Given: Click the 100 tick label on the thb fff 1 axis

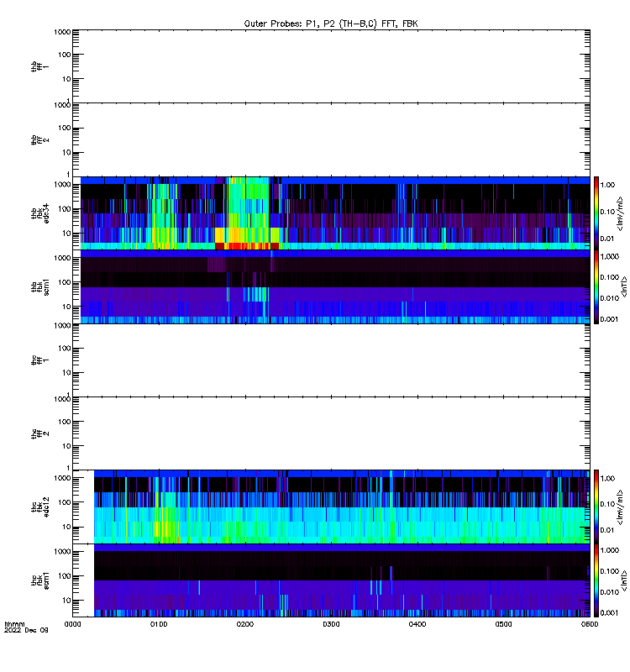Looking at the screenshot, I should 65,55.
